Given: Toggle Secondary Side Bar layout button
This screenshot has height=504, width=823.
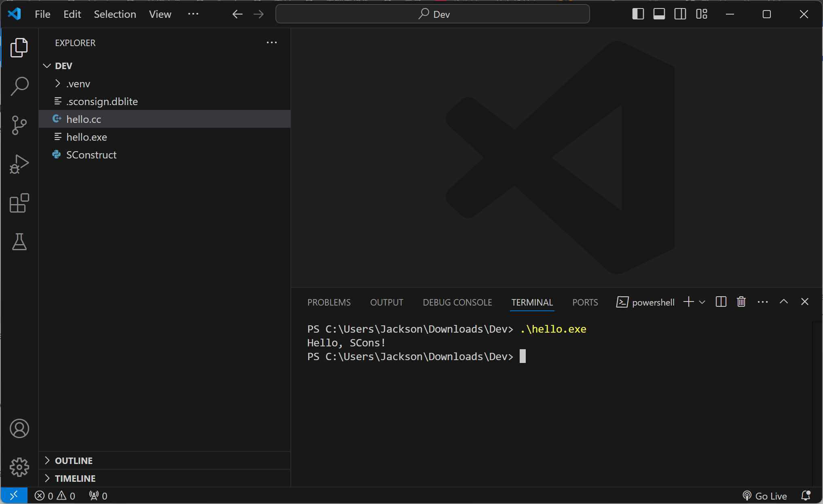Looking at the screenshot, I should 680,14.
